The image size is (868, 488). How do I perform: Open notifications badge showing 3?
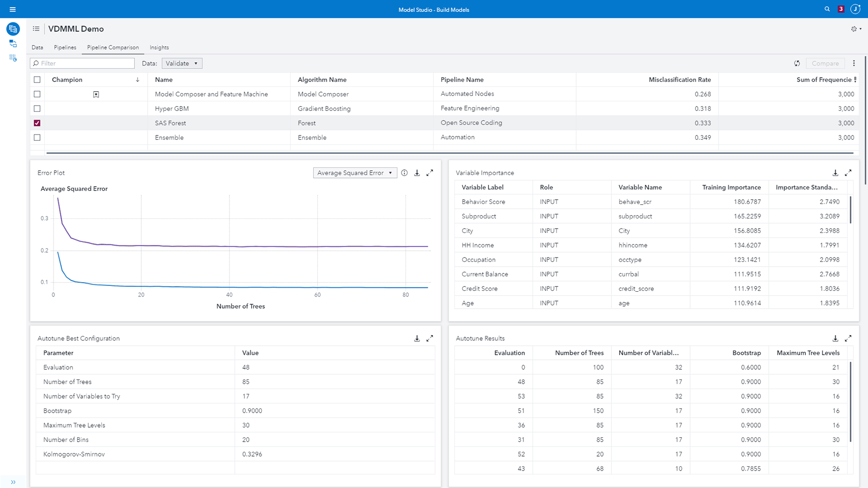pos(841,9)
